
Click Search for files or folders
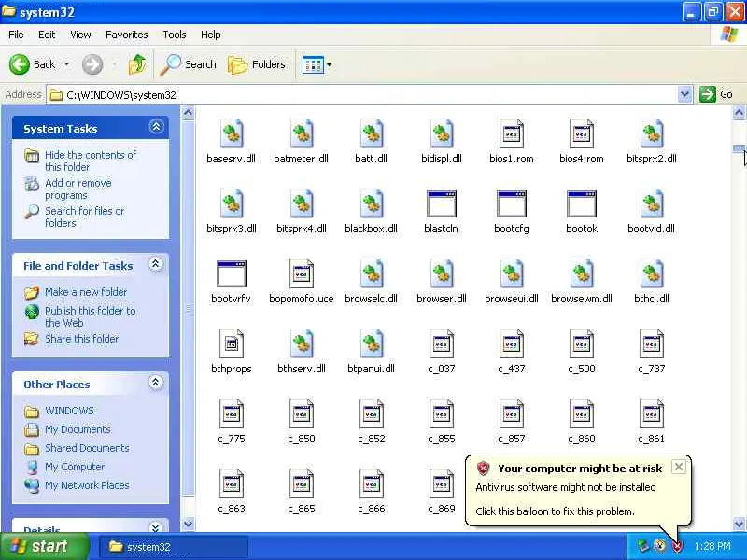click(x=84, y=217)
